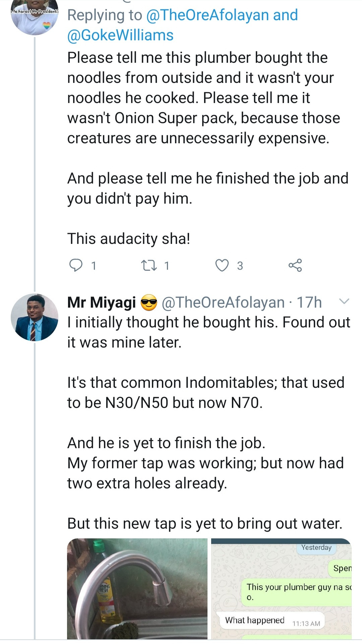Click the like count number 3
This screenshot has height=644, width=362.
(240, 266)
